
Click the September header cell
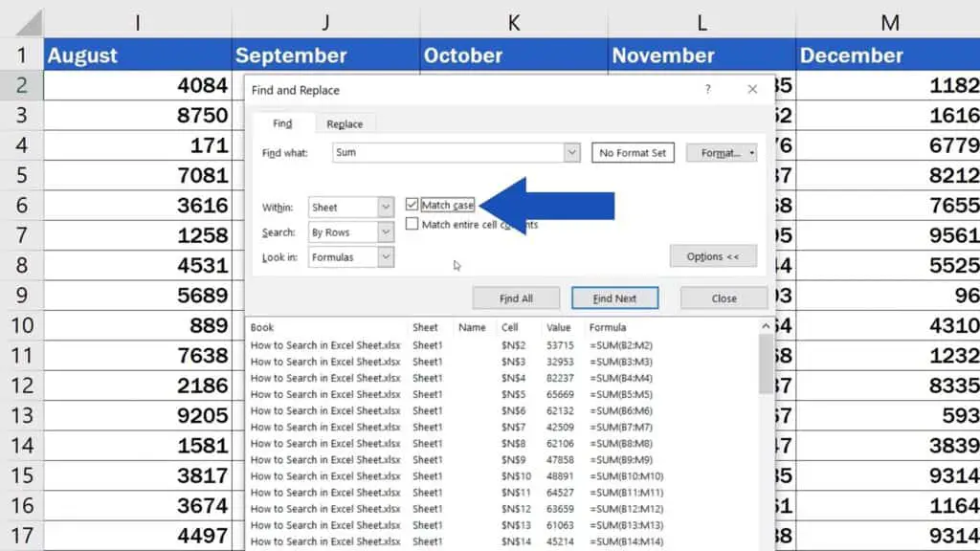[325, 55]
